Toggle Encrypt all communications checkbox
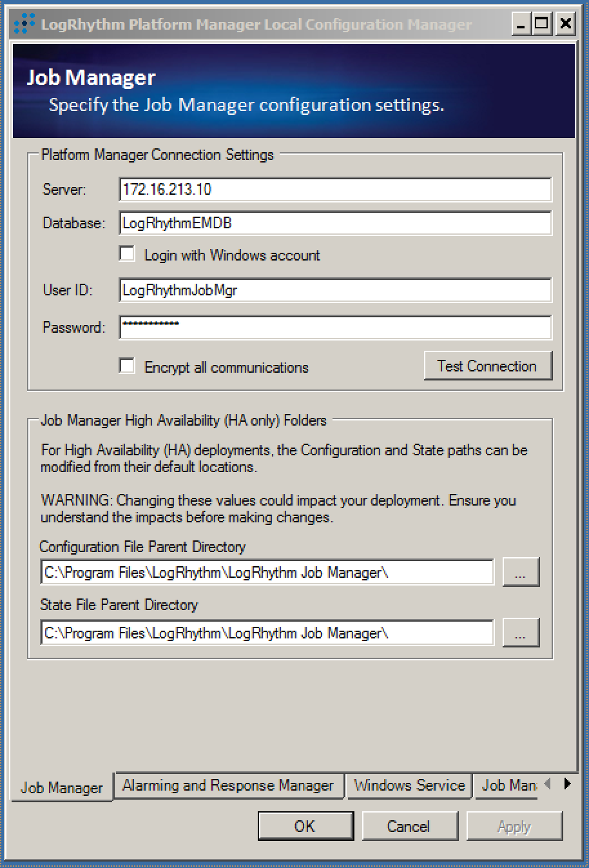 pos(128,366)
